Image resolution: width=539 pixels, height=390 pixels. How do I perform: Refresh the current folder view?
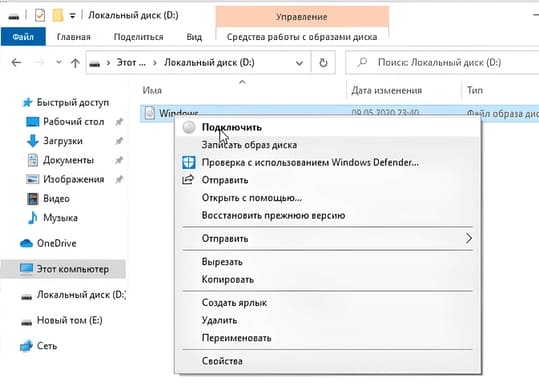click(x=323, y=63)
